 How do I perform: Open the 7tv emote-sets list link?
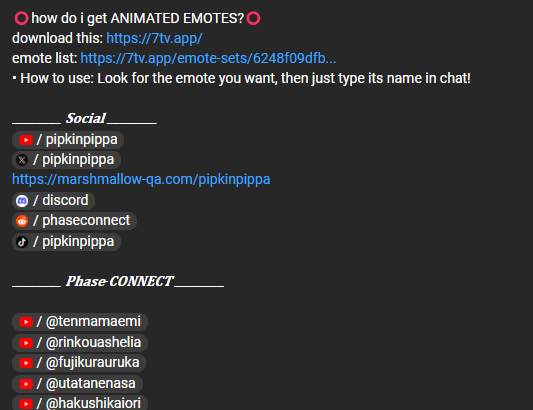coord(208,58)
